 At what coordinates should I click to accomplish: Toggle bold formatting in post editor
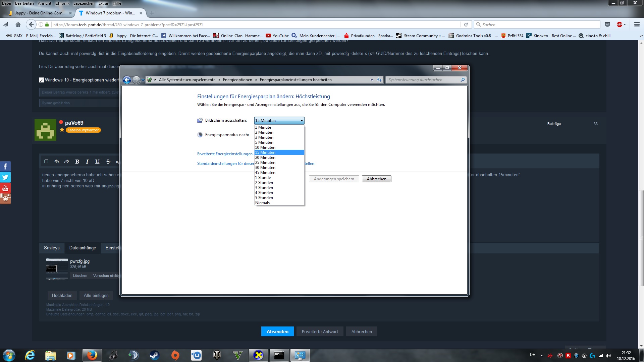[x=77, y=162]
